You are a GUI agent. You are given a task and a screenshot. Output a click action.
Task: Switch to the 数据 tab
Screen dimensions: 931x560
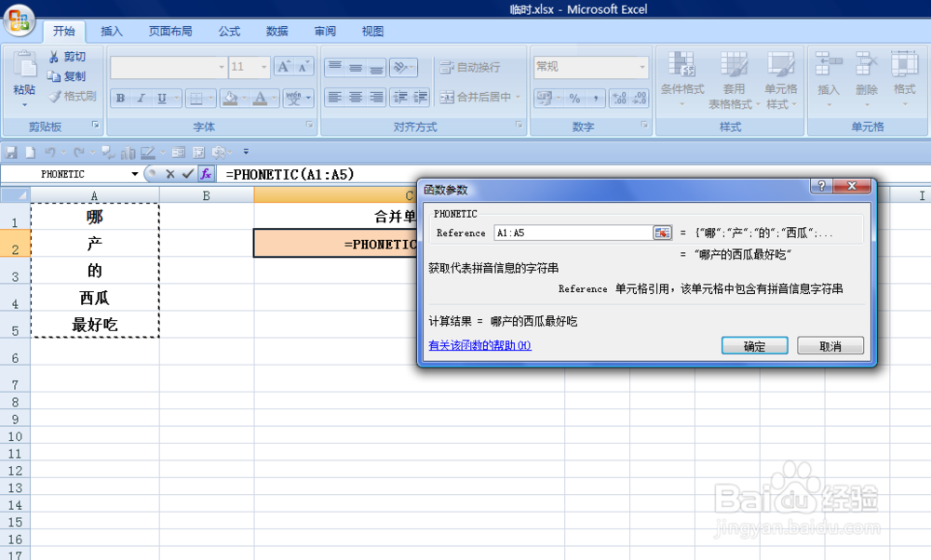277,32
